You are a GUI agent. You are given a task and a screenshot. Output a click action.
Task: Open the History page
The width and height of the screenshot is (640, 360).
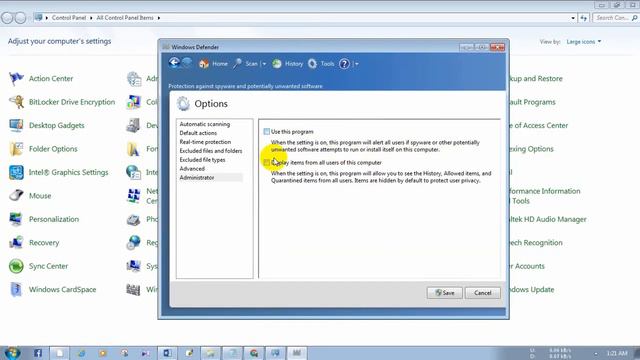tap(288, 64)
